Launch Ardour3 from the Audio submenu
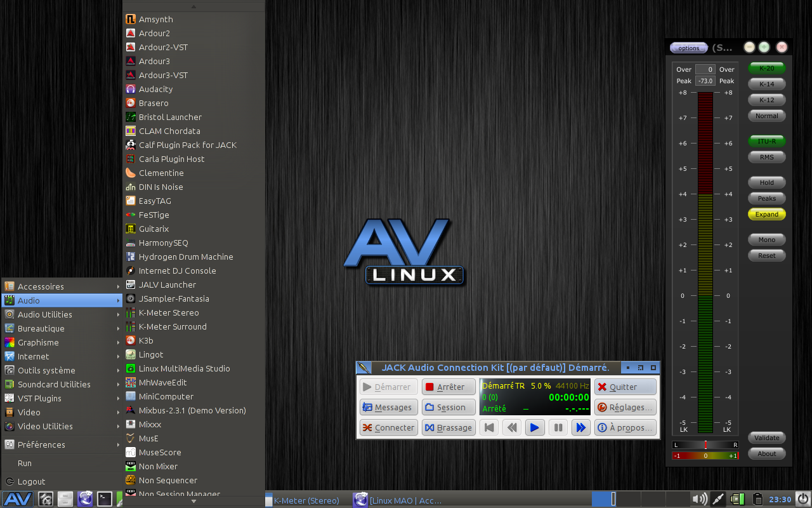Image resolution: width=812 pixels, height=508 pixels. point(193,61)
